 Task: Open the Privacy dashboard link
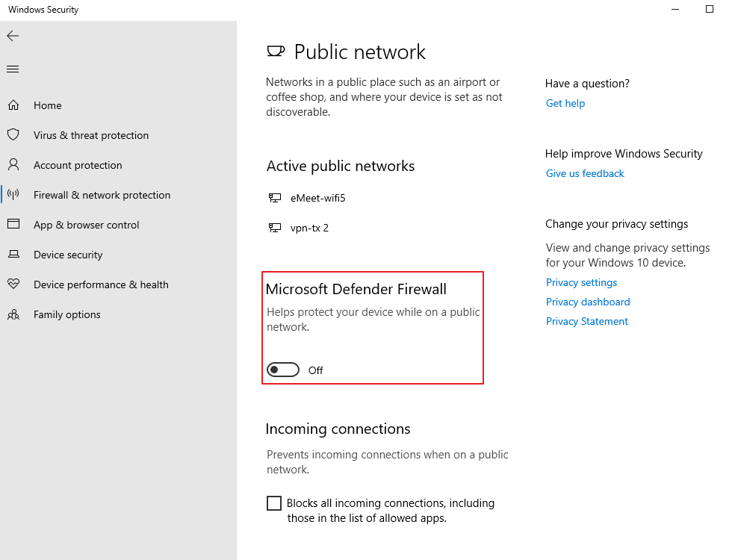tap(588, 302)
